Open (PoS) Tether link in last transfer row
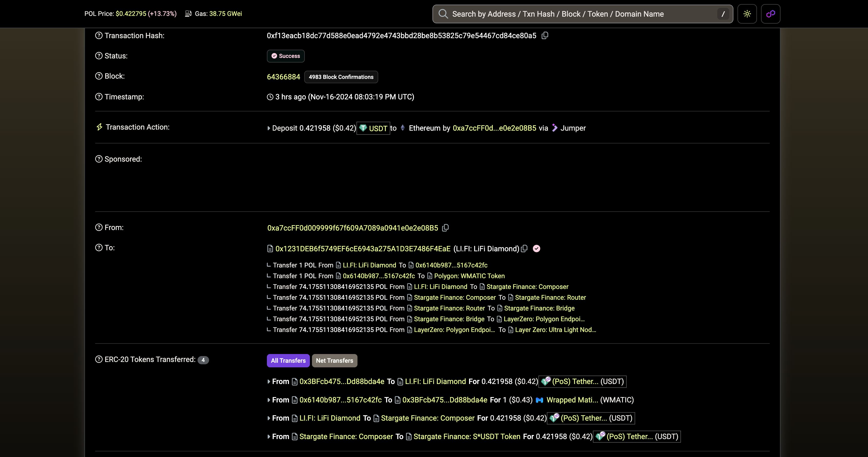 (x=630, y=437)
